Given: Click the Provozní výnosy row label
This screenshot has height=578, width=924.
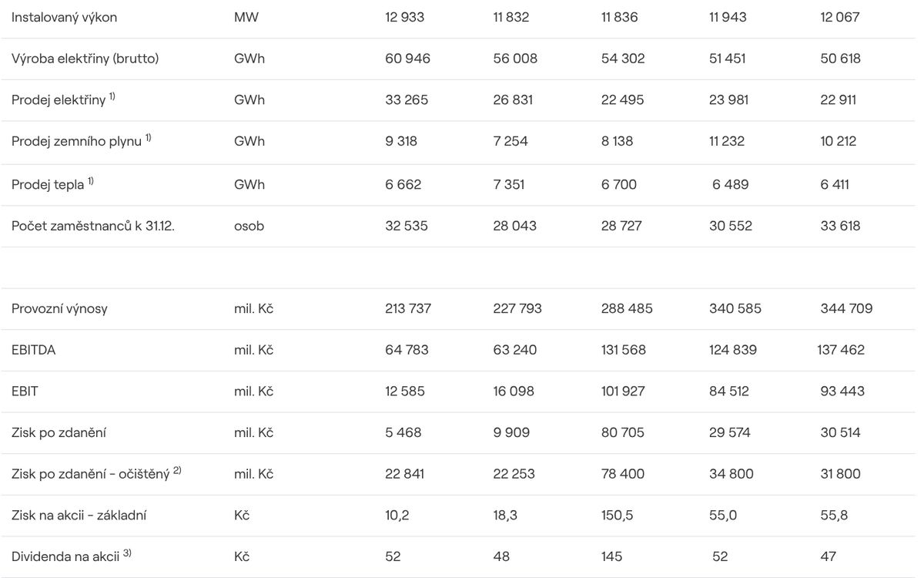Looking at the screenshot, I should coord(59,308).
